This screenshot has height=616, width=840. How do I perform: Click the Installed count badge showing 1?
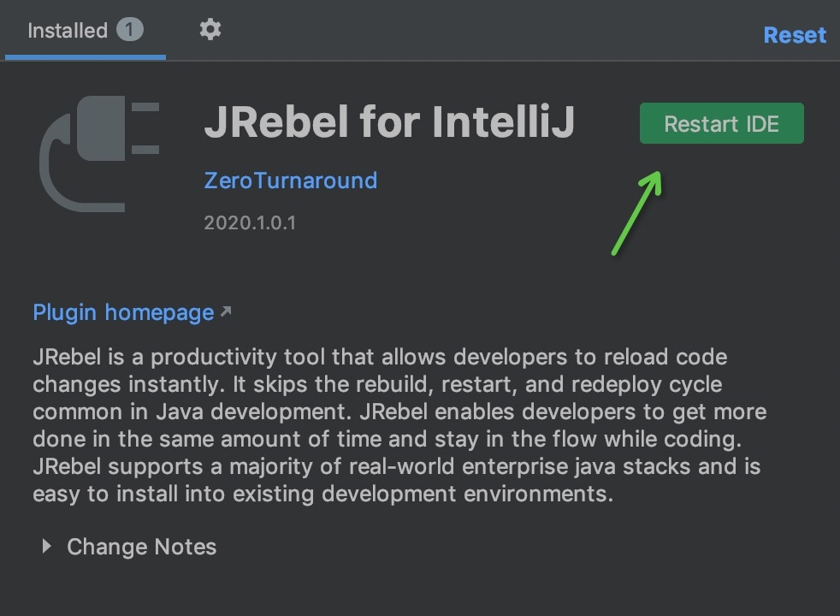pos(129,31)
